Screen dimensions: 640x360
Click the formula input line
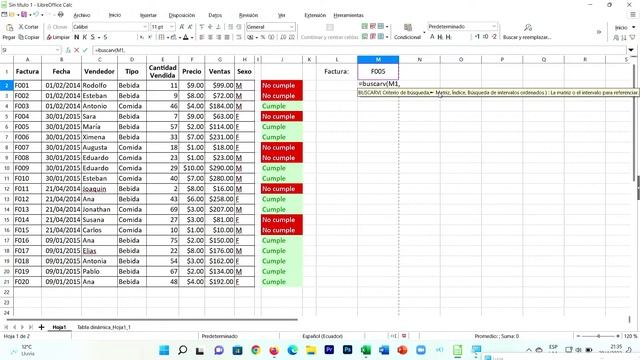(x=360, y=50)
